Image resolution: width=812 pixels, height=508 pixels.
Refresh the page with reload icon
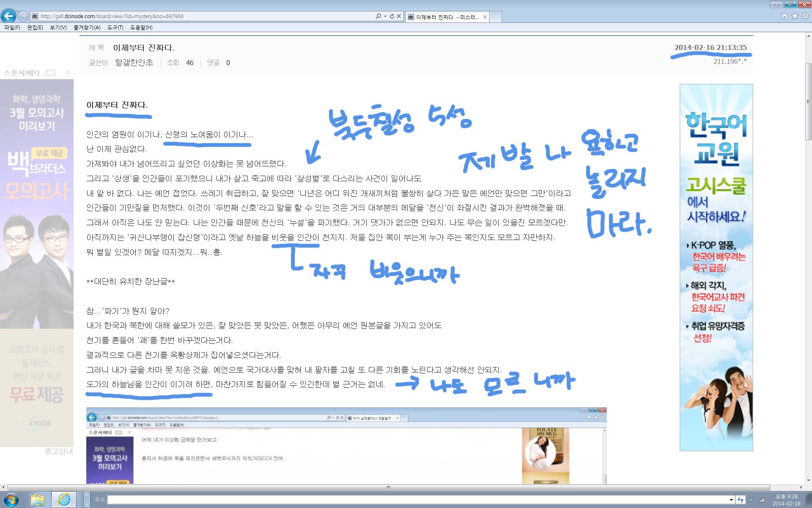pyautogui.click(x=392, y=16)
